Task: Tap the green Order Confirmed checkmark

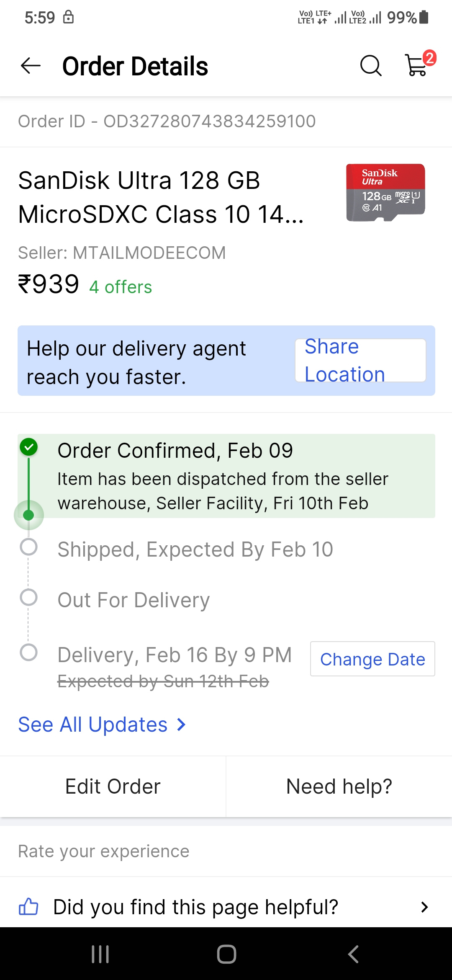Action: coord(29,447)
